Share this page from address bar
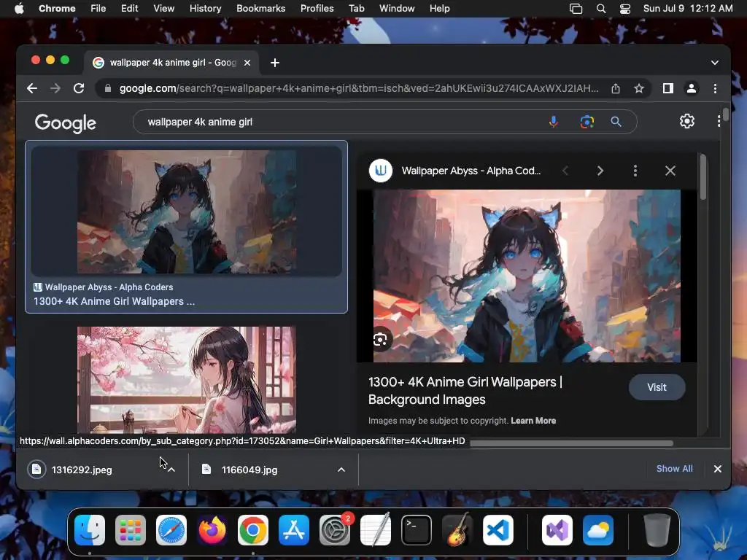This screenshot has height=560, width=747. (616, 88)
